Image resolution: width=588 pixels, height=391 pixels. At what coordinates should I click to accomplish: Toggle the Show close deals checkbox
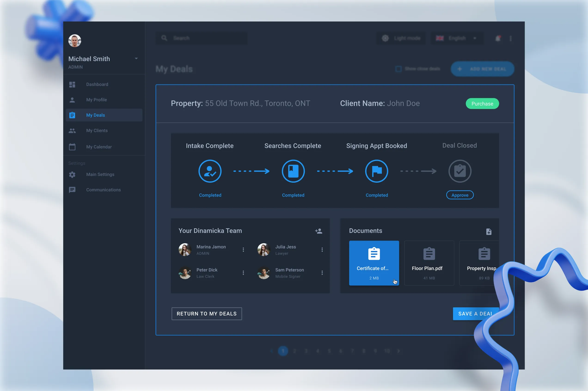click(398, 69)
